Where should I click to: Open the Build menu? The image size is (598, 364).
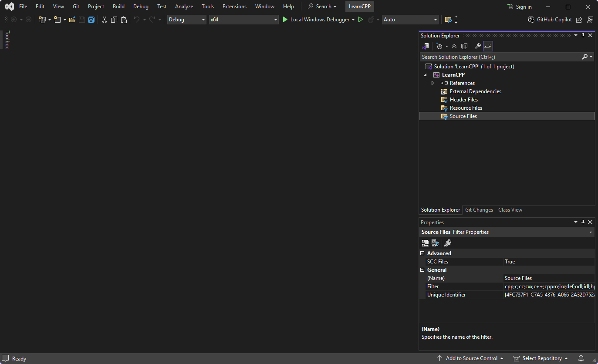tap(118, 6)
